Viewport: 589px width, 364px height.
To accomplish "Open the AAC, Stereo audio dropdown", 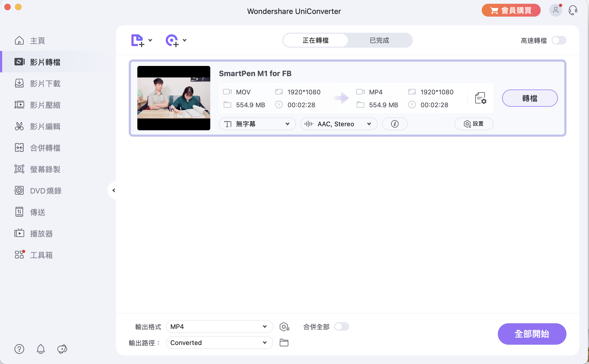I will coord(338,124).
